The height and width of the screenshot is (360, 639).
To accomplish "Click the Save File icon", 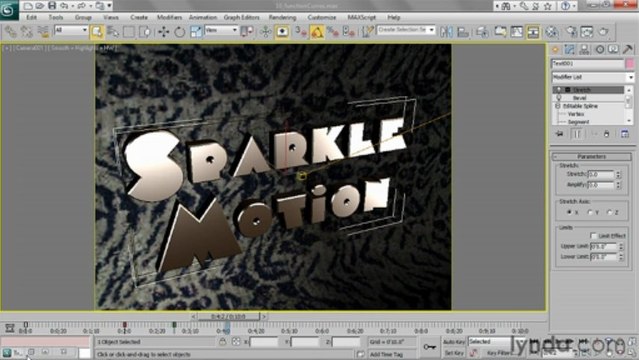I will click(52, 5).
